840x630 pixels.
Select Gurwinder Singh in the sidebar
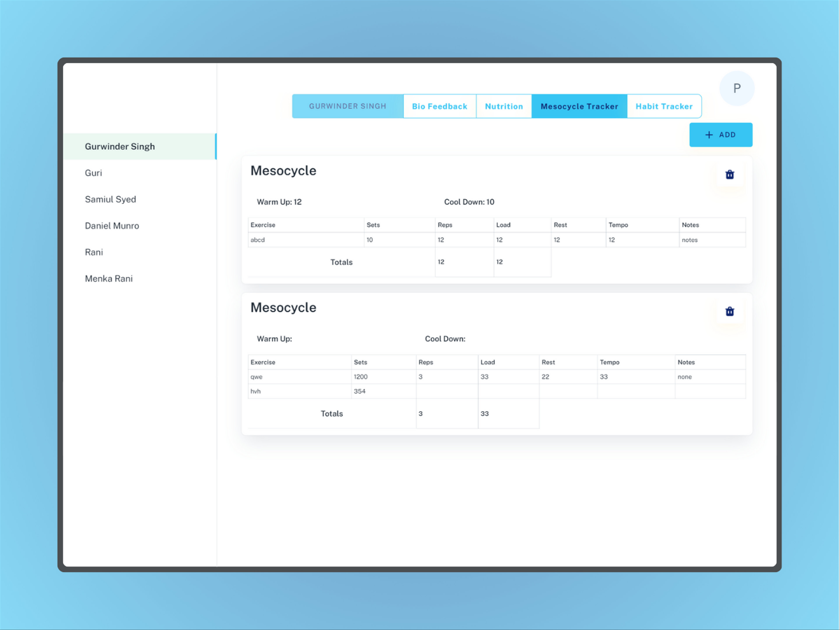point(140,147)
